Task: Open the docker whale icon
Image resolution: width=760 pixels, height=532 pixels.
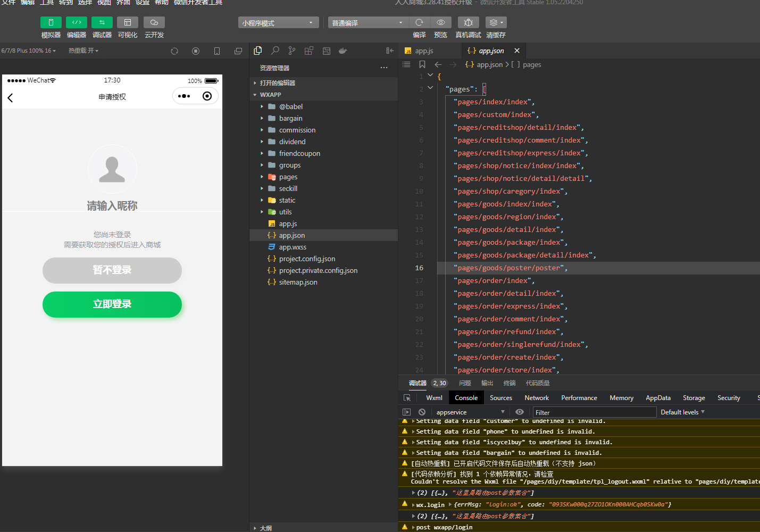Action: point(343,51)
